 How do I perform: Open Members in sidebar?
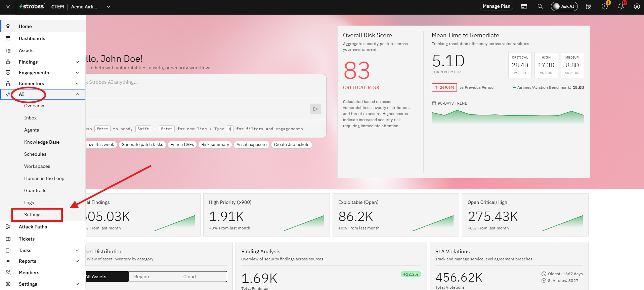click(43, 273)
